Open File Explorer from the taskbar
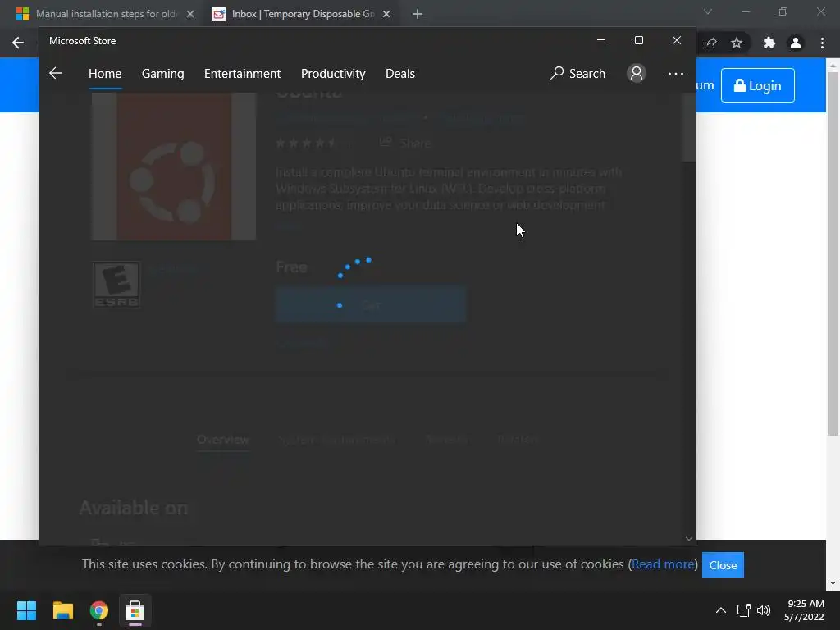The height and width of the screenshot is (630, 840). 62,610
